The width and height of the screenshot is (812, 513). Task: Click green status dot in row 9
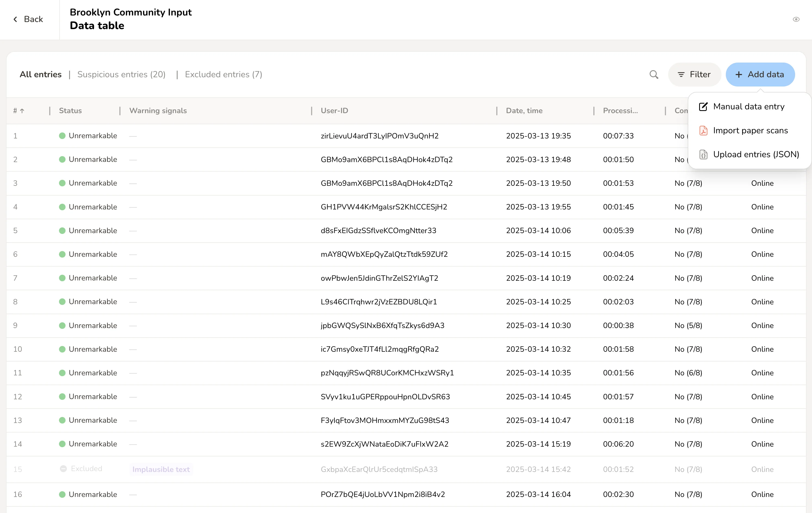[62, 326]
